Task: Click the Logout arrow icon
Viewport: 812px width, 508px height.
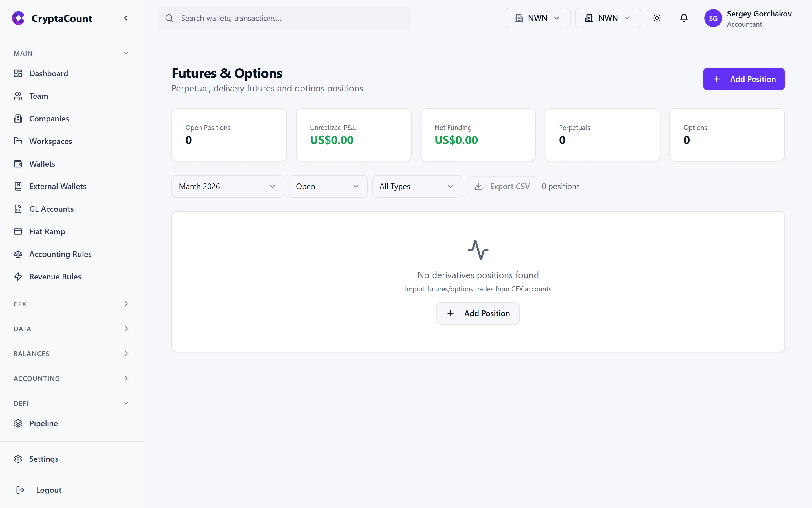Action: tap(20, 490)
